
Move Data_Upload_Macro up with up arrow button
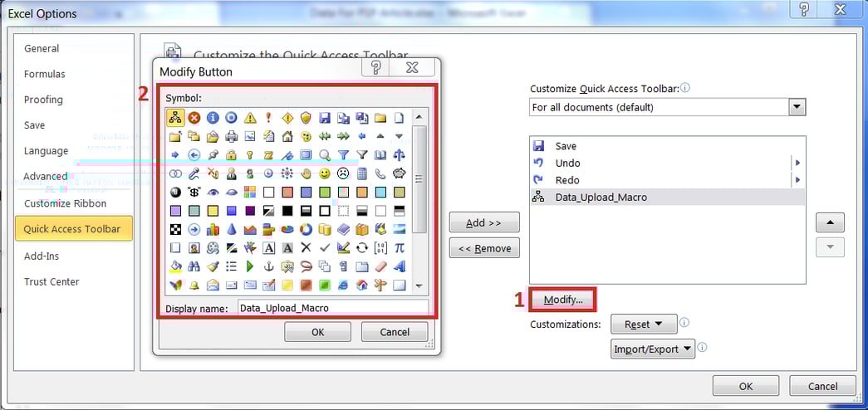click(830, 222)
